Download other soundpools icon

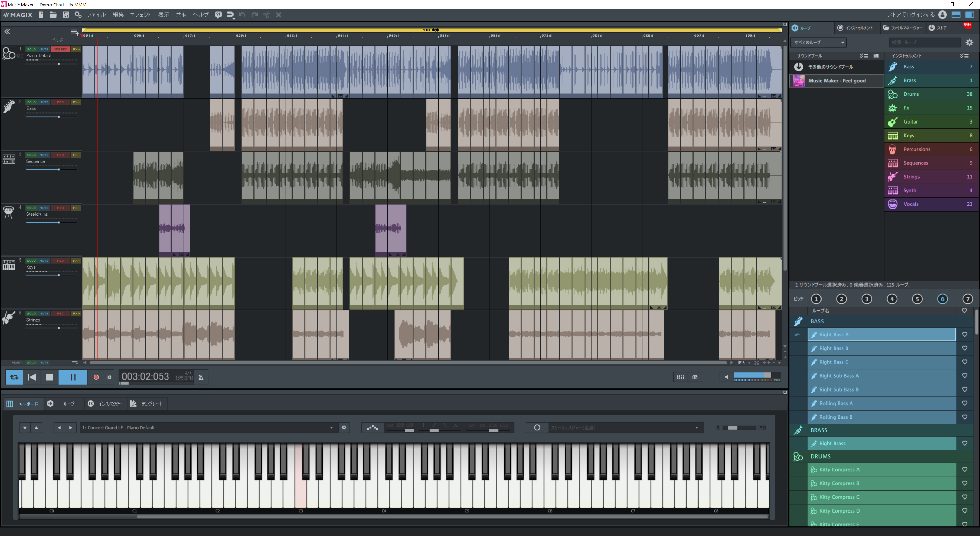pos(799,67)
